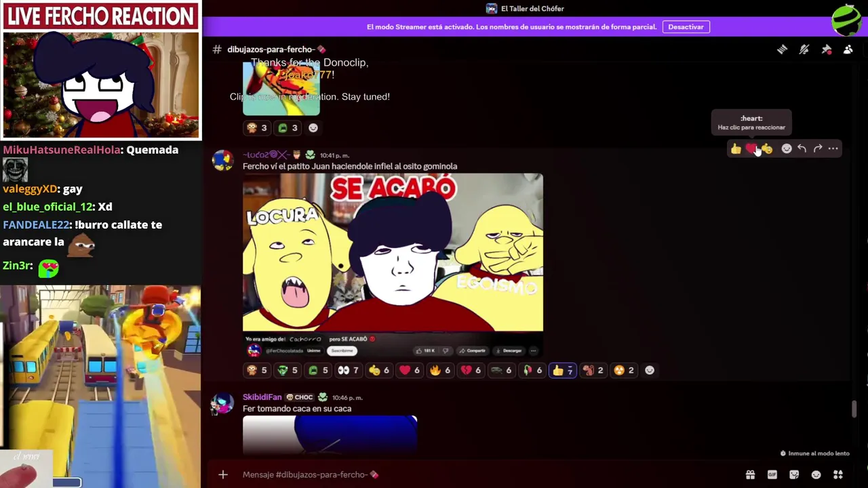Image resolution: width=868 pixels, height=488 pixels.
Task: Toggle the monkey reaction with count 5
Action: click(257, 370)
